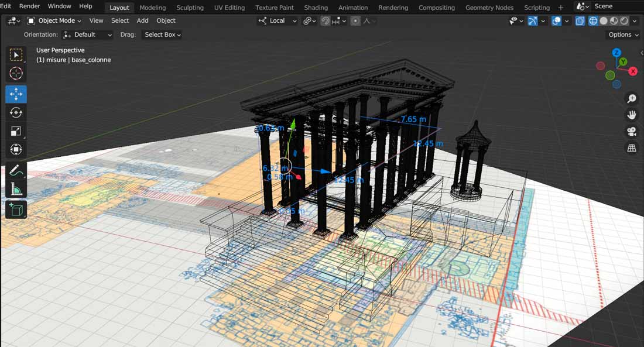Open the Select Box drag dropdown

point(163,35)
